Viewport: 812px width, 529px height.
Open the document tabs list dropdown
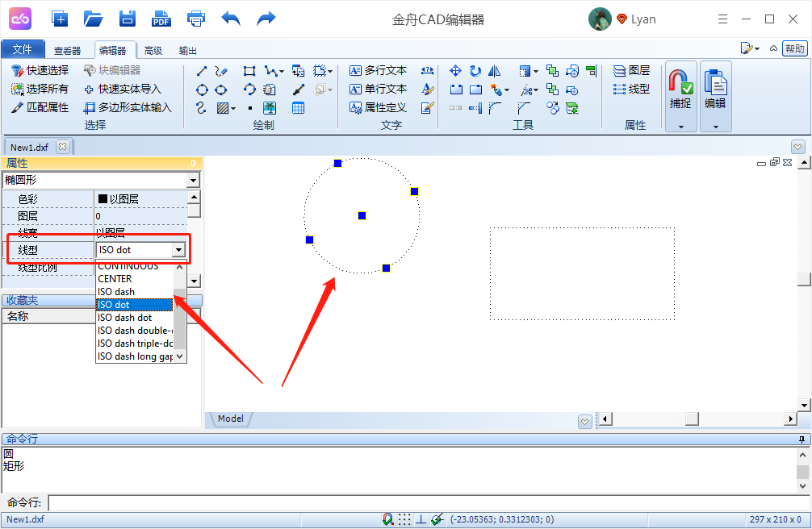pos(798,147)
